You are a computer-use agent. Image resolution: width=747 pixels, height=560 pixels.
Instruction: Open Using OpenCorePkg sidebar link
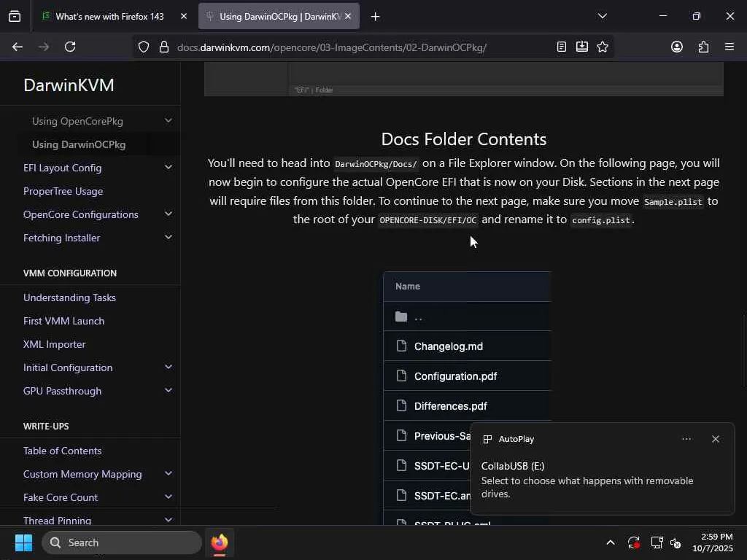click(77, 122)
